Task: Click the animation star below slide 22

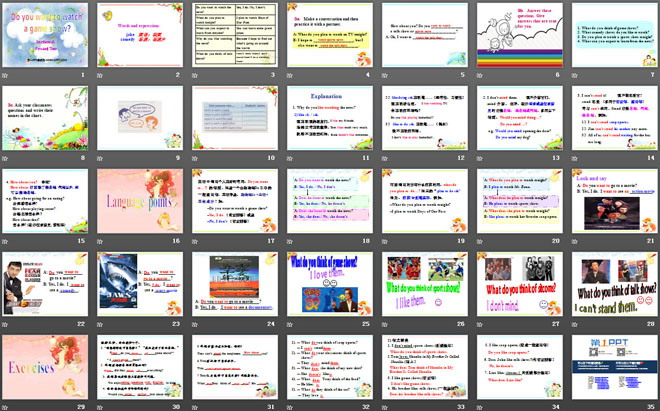Action: pyautogui.click(x=6, y=326)
